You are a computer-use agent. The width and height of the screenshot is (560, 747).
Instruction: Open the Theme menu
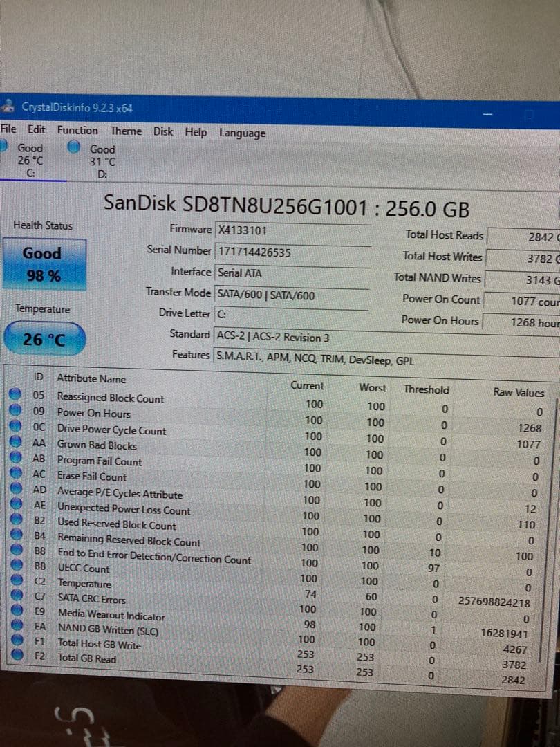pos(127,131)
